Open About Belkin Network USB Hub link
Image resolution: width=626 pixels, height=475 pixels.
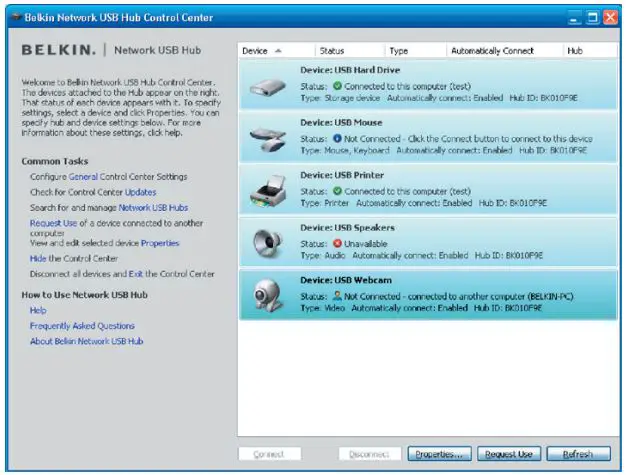87,341
